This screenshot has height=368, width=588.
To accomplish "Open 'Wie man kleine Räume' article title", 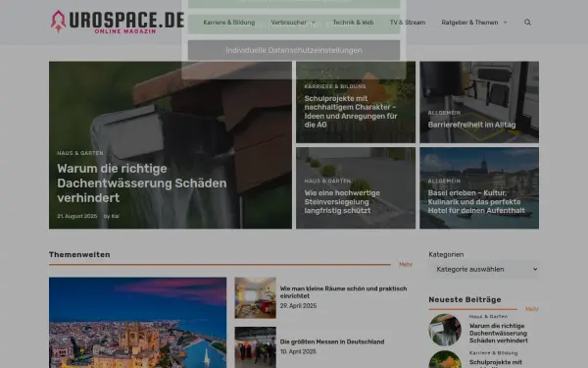I will [x=343, y=292].
